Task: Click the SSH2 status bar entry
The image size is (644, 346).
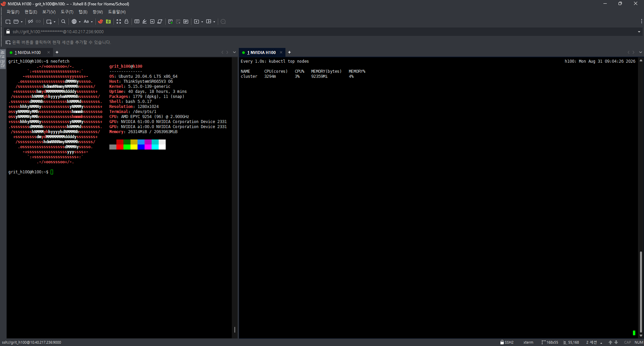Action: point(507,342)
